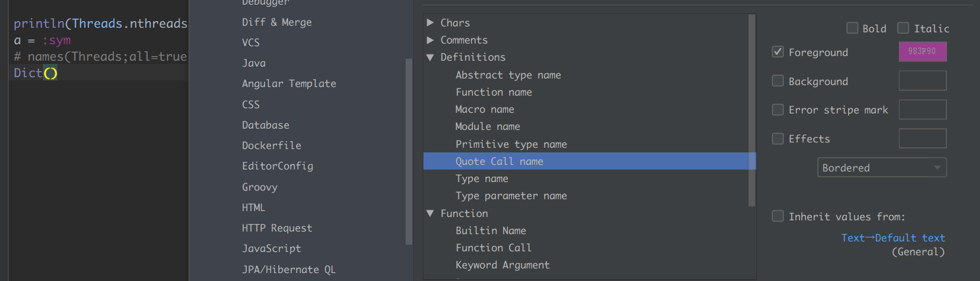Click the empty Background color swatch
980x281 pixels.
[x=923, y=80]
